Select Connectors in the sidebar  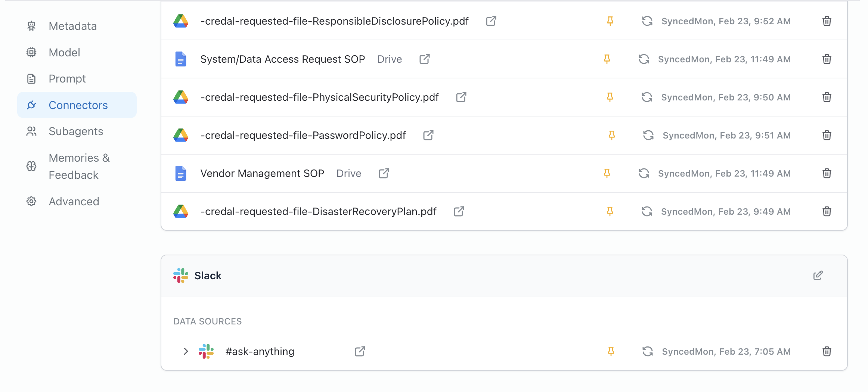78,105
